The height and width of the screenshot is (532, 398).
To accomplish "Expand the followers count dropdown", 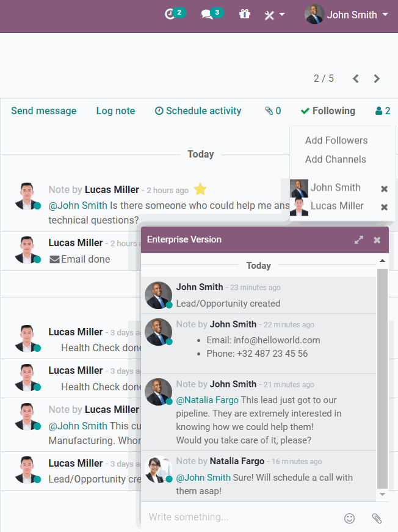I will (383, 111).
